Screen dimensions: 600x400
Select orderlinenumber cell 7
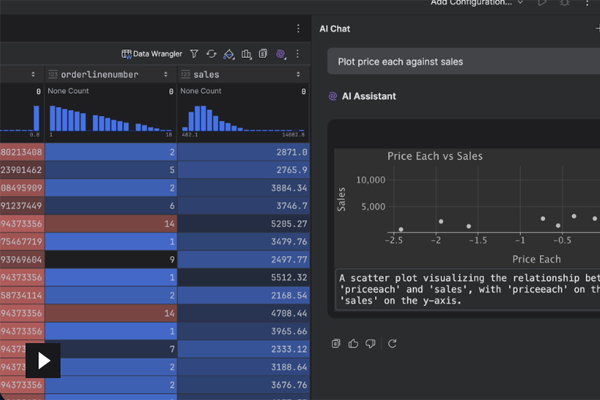(x=111, y=349)
